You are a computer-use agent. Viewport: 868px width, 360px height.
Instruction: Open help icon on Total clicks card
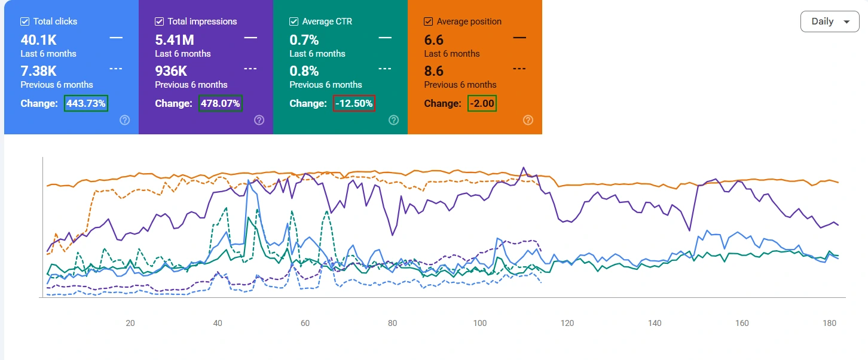(x=124, y=120)
